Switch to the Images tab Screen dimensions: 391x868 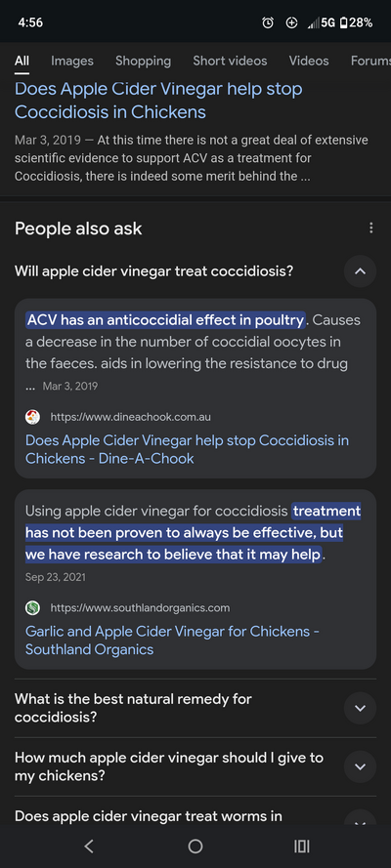pos(72,61)
